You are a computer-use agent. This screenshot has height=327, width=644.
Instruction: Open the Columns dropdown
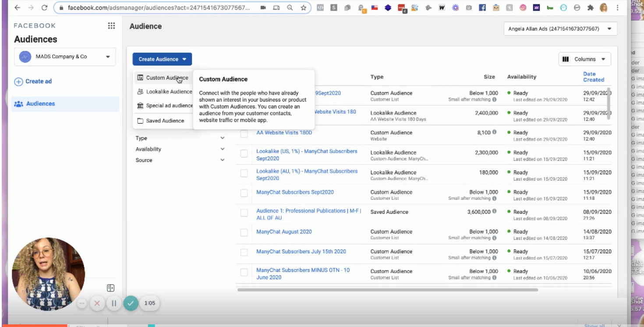click(x=585, y=59)
